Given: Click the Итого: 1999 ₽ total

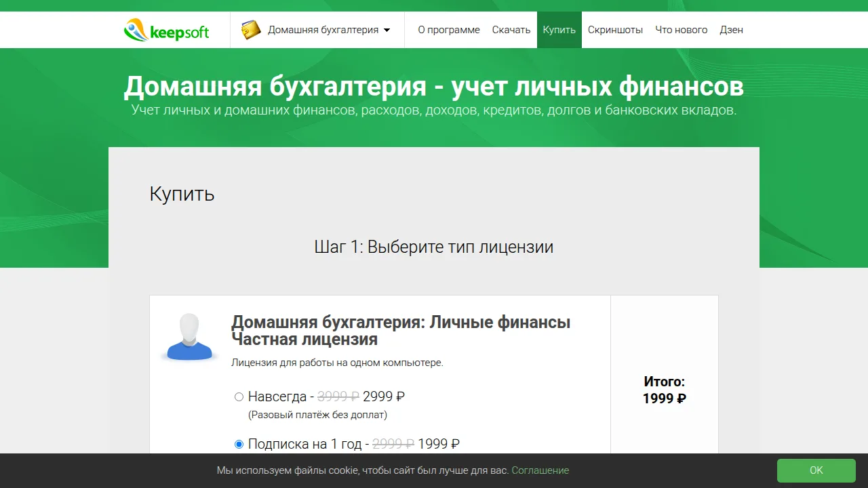Looking at the screenshot, I should pyautogui.click(x=665, y=390).
